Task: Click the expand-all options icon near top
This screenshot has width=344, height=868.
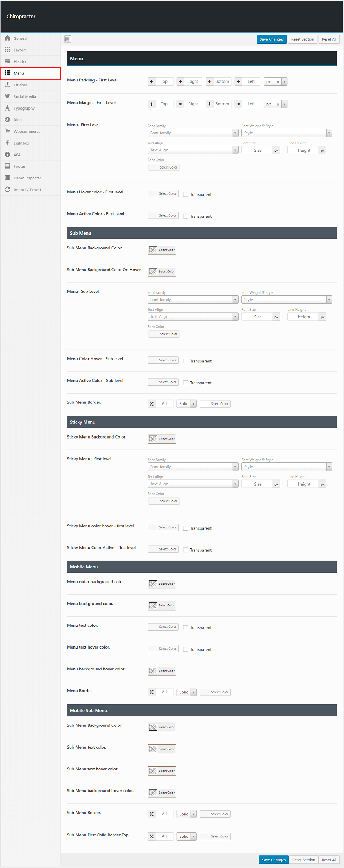Action: click(68, 39)
